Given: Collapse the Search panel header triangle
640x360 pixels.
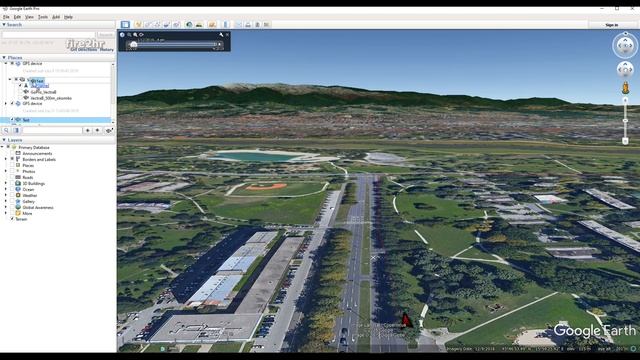Looking at the screenshot, I should pos(4,24).
